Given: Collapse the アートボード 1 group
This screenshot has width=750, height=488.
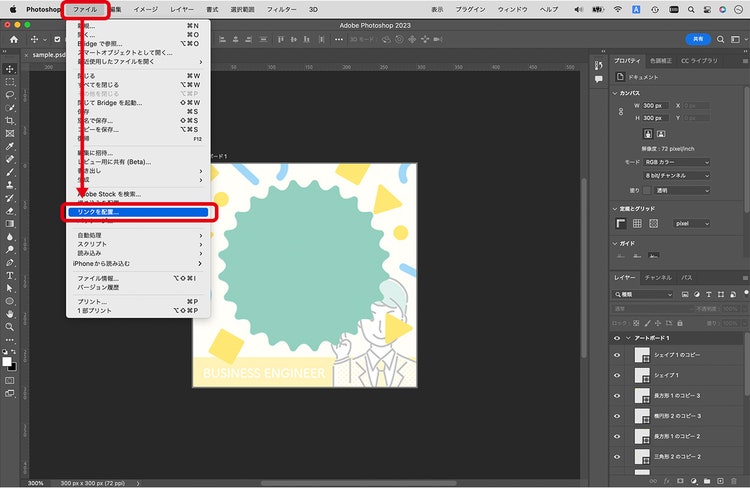Looking at the screenshot, I should coord(629,338).
